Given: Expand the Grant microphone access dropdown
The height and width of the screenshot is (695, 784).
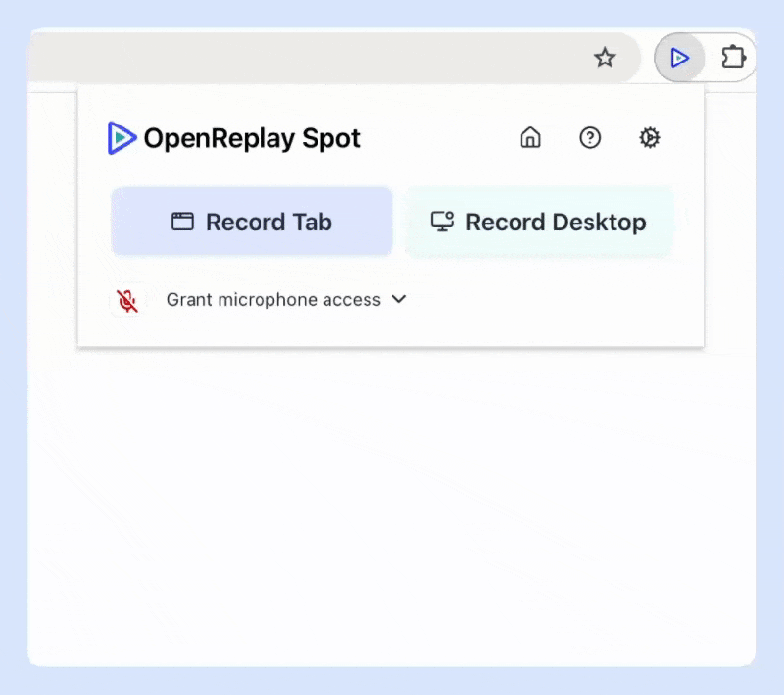Looking at the screenshot, I should (x=286, y=300).
